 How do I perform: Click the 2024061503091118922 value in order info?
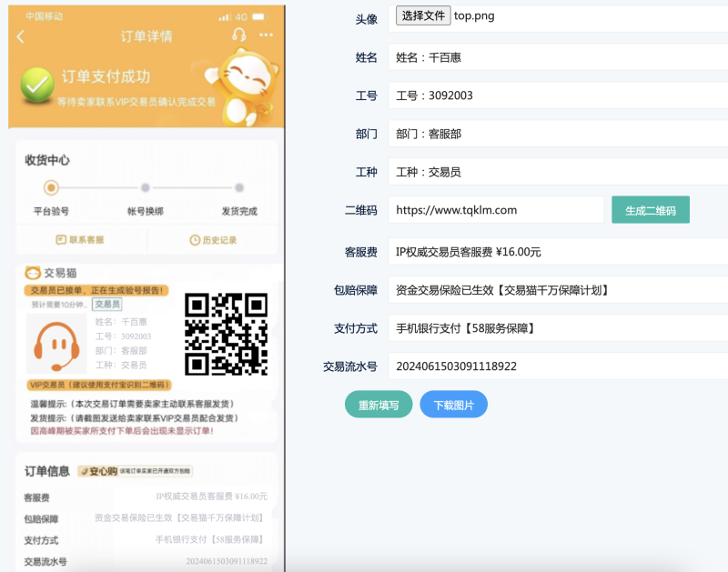(x=227, y=561)
